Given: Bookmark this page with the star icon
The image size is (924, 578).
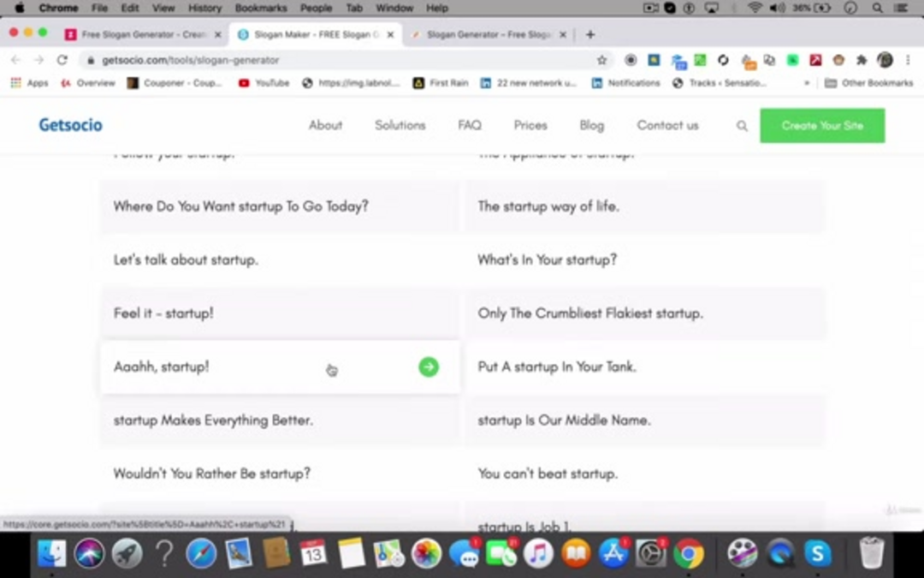Looking at the screenshot, I should click(x=601, y=60).
